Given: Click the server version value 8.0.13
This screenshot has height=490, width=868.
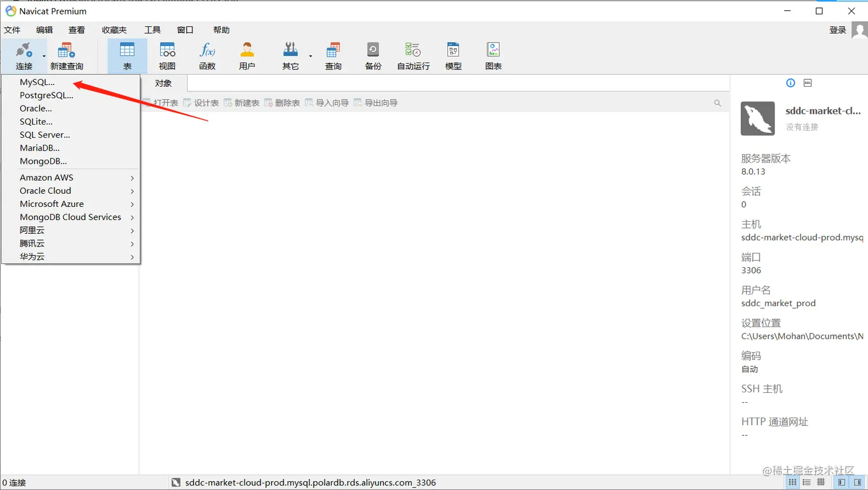Looking at the screenshot, I should [753, 171].
